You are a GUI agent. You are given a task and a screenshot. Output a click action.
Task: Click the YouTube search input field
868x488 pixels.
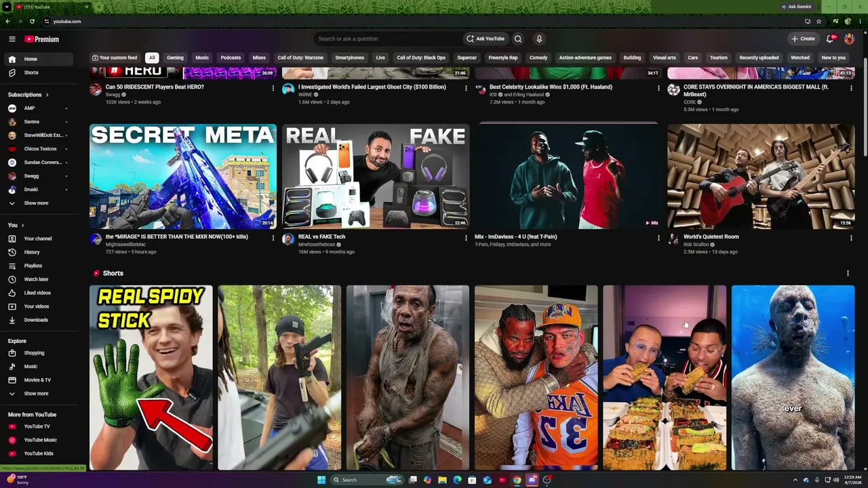tap(387, 39)
